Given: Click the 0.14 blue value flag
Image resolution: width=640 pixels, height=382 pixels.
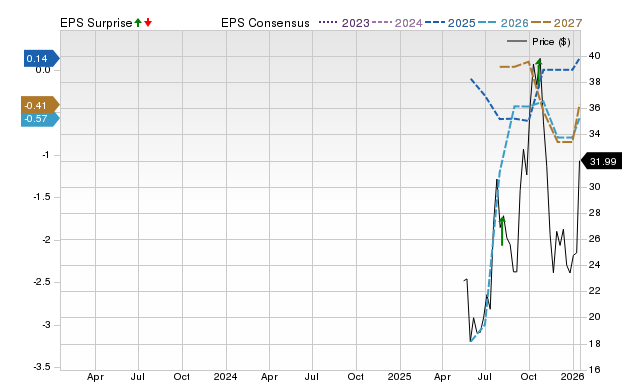Looking at the screenshot, I should pos(42,58).
